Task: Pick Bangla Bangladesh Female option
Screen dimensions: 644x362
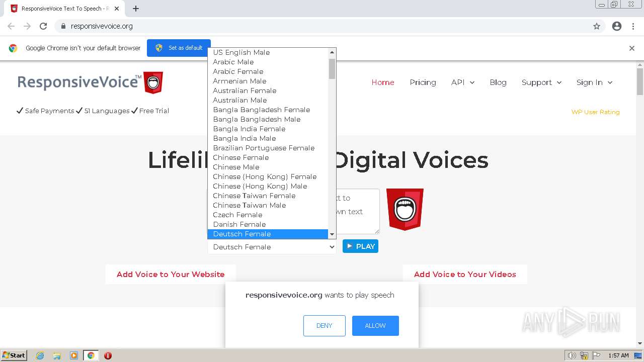Action: (268, 110)
